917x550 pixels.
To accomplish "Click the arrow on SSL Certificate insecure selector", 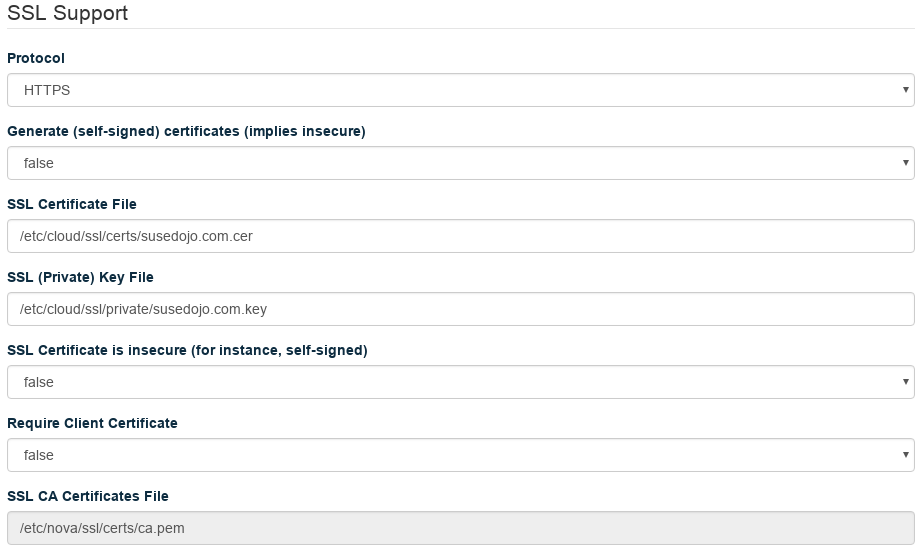I will (906, 382).
